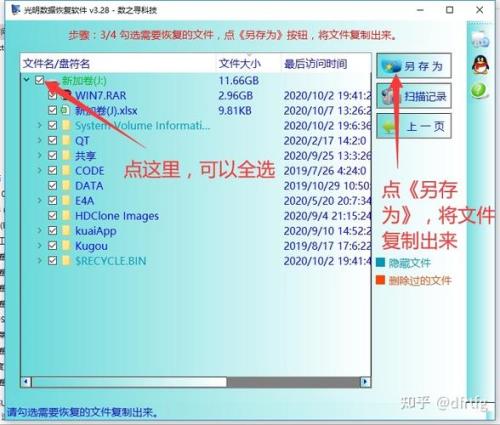
Task: Uncheck the E4A folder checkbox
Action: [x=52, y=200]
